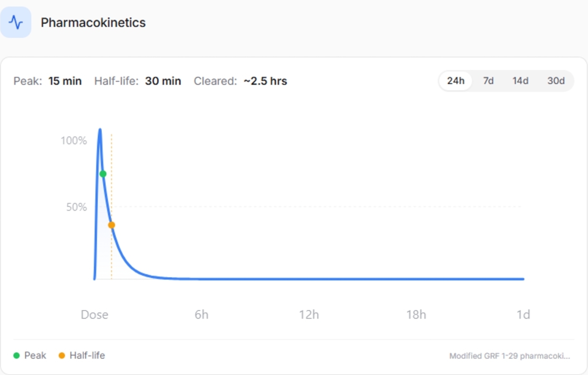Click the Dose label on the x-axis
This screenshot has height=375, width=588.
coord(94,314)
